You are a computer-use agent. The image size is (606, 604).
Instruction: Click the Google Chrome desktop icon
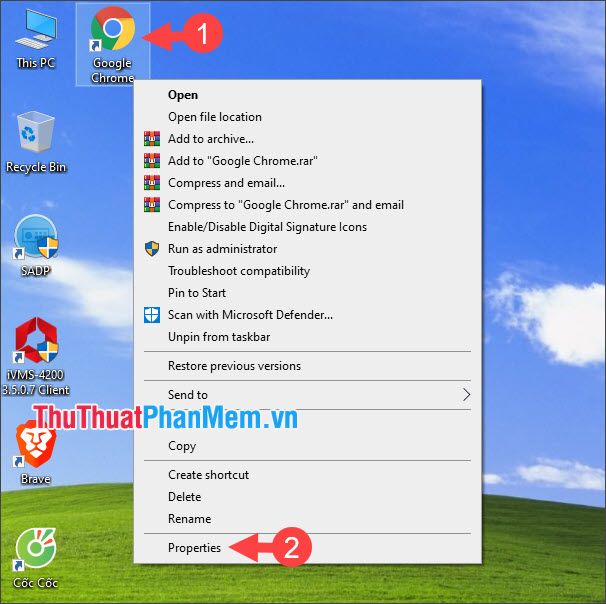[112, 32]
